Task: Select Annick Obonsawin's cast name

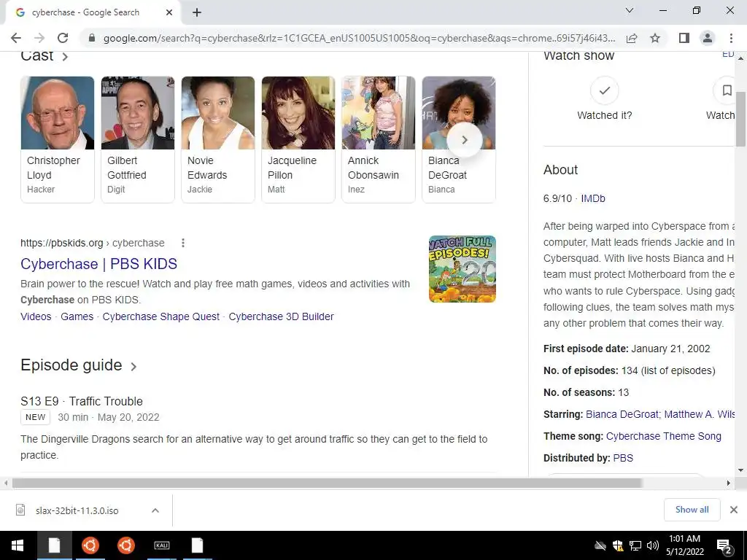Action: [x=373, y=168]
